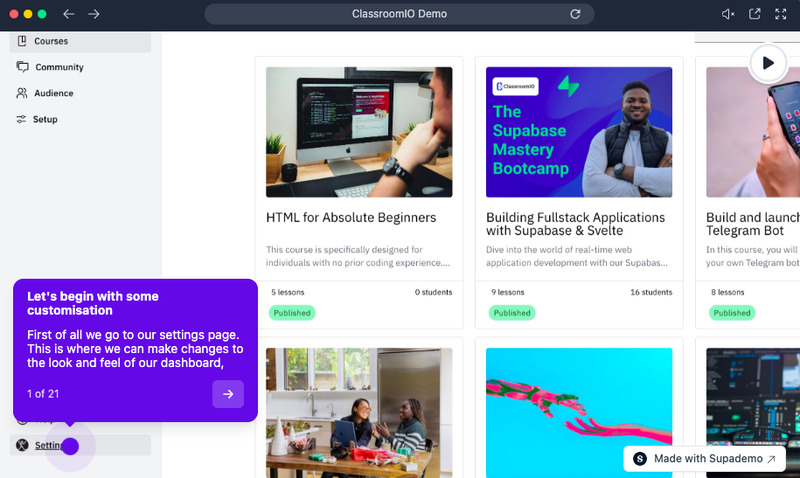Open Community in the sidebar
Image resolution: width=800 pixels, height=478 pixels.
point(59,67)
